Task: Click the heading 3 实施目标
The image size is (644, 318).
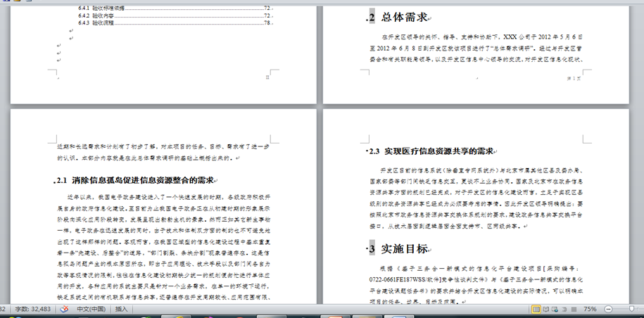Action: tap(398, 248)
